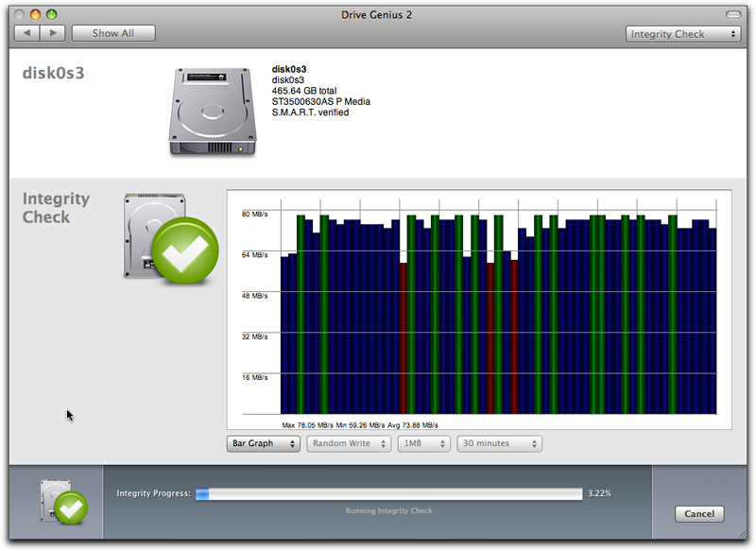This screenshot has height=551, width=756.
Task: Click the Show All button
Action: [113, 33]
